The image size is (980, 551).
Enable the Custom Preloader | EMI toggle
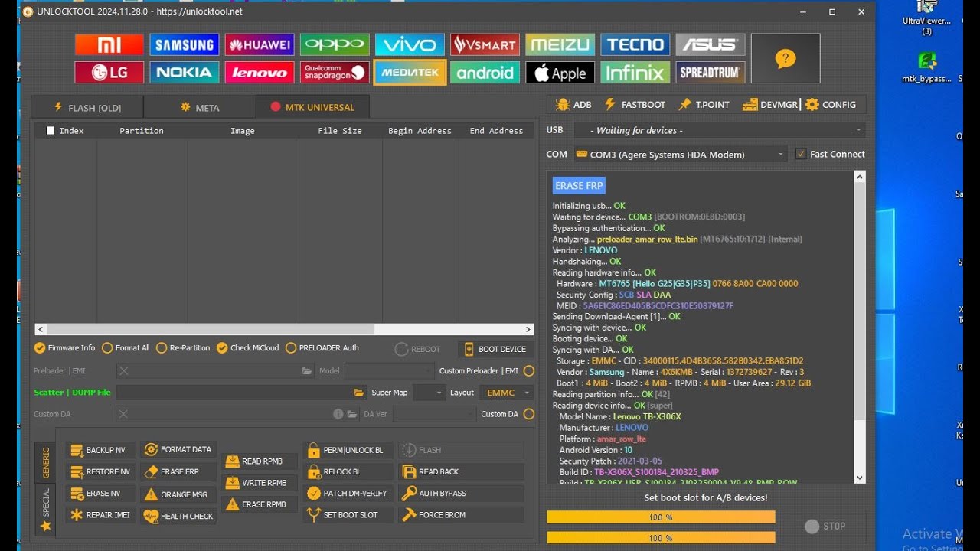click(529, 371)
